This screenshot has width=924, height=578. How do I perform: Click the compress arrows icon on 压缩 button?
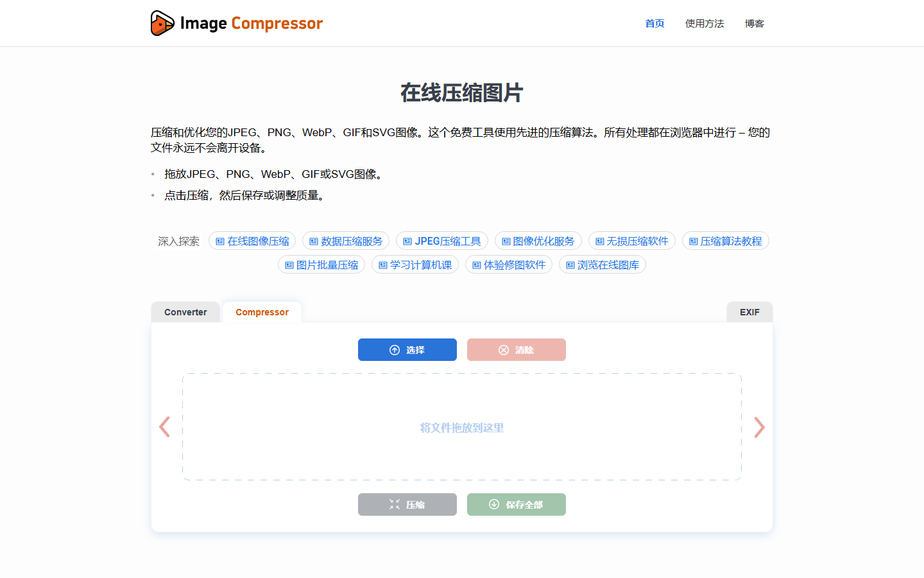[395, 505]
